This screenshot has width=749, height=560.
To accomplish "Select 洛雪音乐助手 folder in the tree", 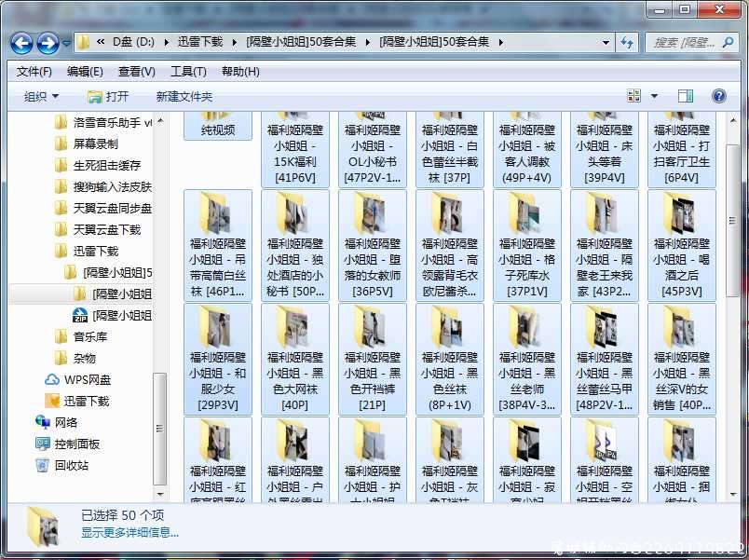I will (103, 123).
